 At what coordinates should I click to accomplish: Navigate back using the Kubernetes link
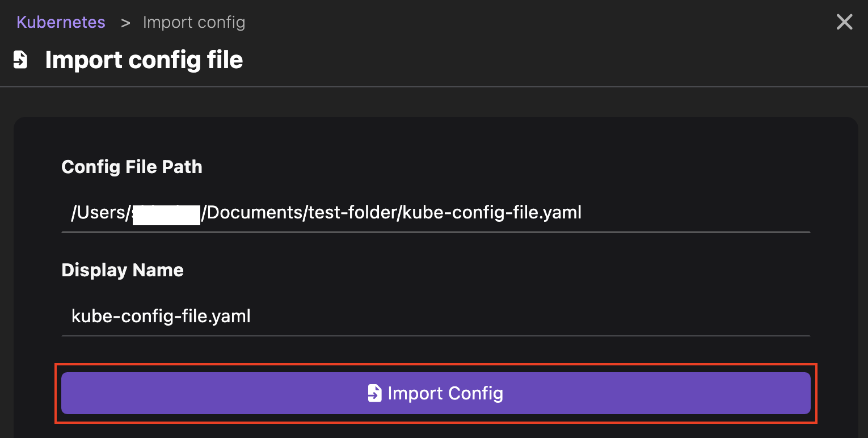click(61, 22)
